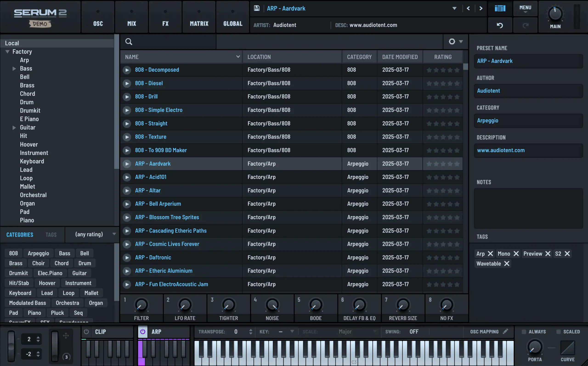Save the current preset via disk icon
Viewport: 588px width, 366px height.
click(x=257, y=8)
